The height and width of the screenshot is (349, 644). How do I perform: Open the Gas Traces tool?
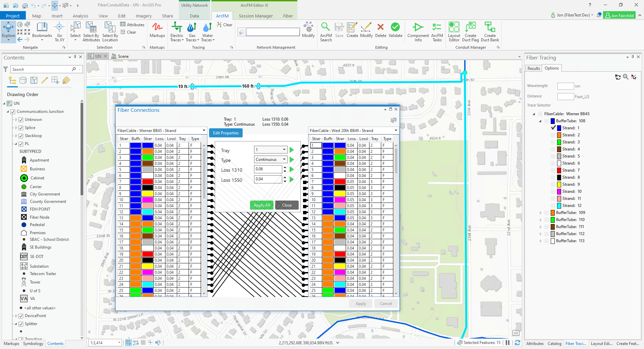point(192,32)
